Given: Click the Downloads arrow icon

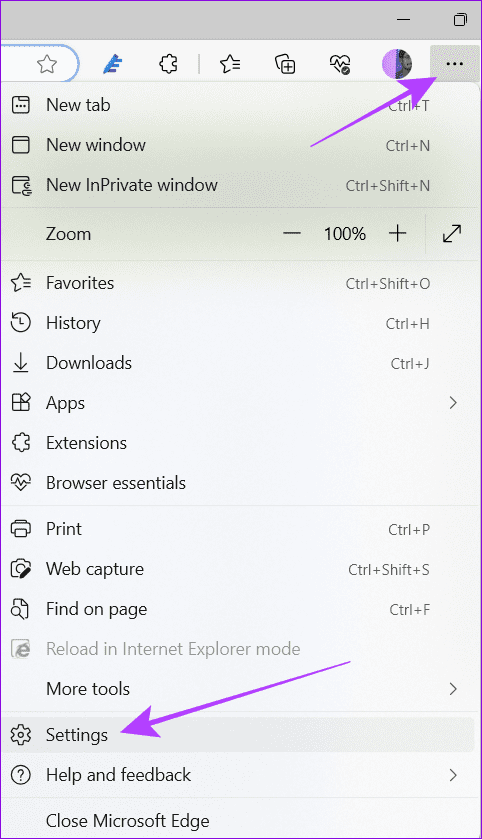Looking at the screenshot, I should pos(21,363).
